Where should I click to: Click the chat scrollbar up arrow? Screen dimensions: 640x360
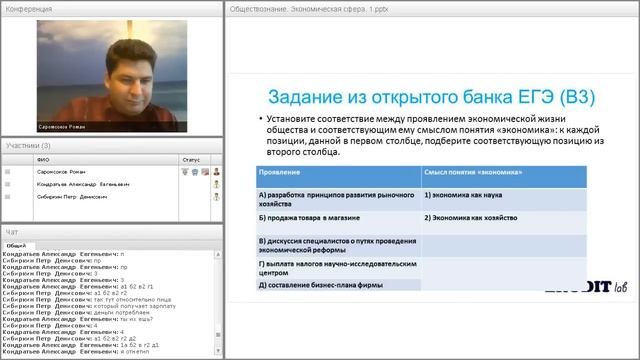point(218,254)
